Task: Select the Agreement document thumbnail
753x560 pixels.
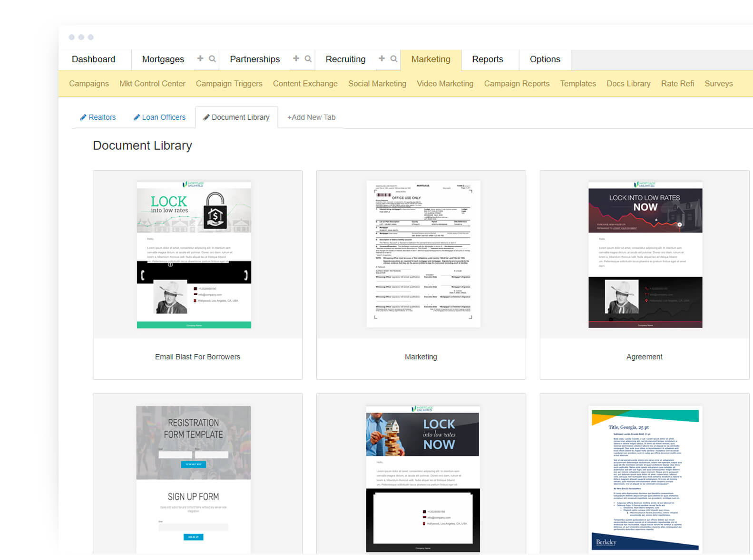Action: [x=645, y=255]
